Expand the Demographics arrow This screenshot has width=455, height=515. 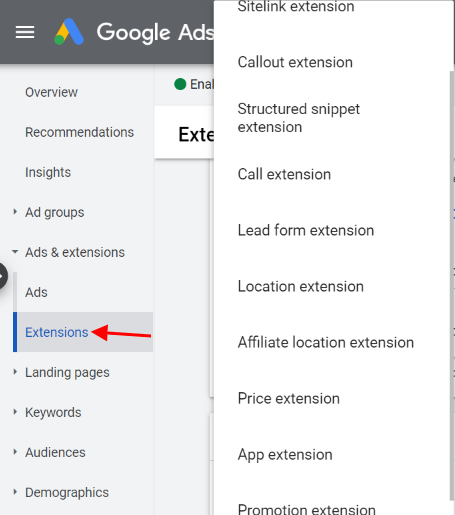point(15,492)
